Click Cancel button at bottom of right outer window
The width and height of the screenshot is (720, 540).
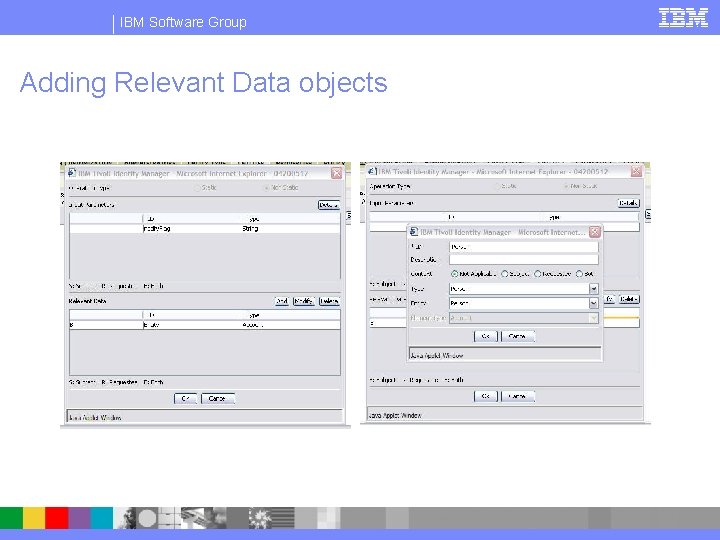(518, 396)
